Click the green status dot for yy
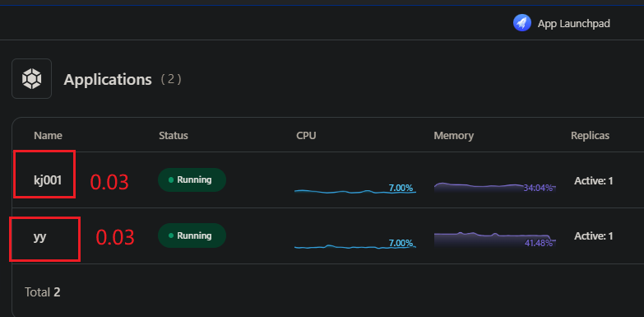 171,236
